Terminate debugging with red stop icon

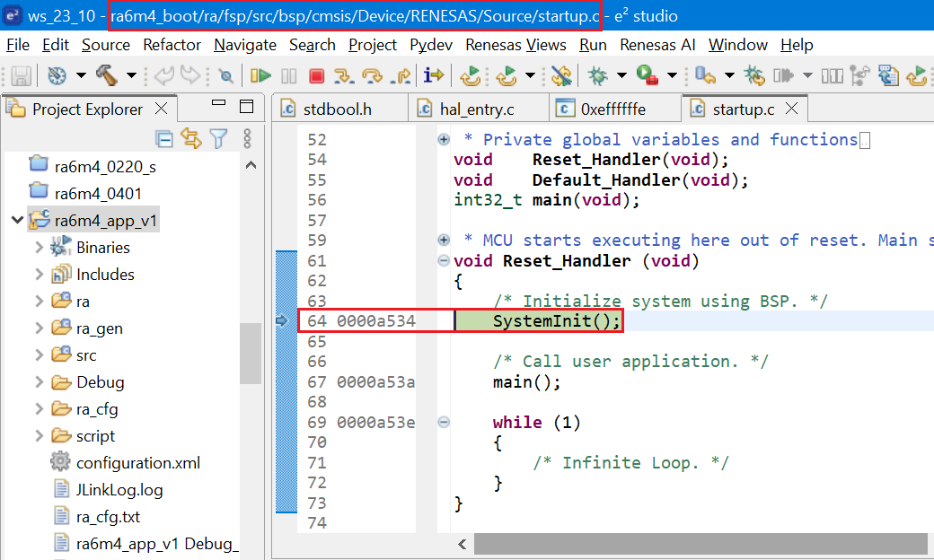(x=316, y=75)
